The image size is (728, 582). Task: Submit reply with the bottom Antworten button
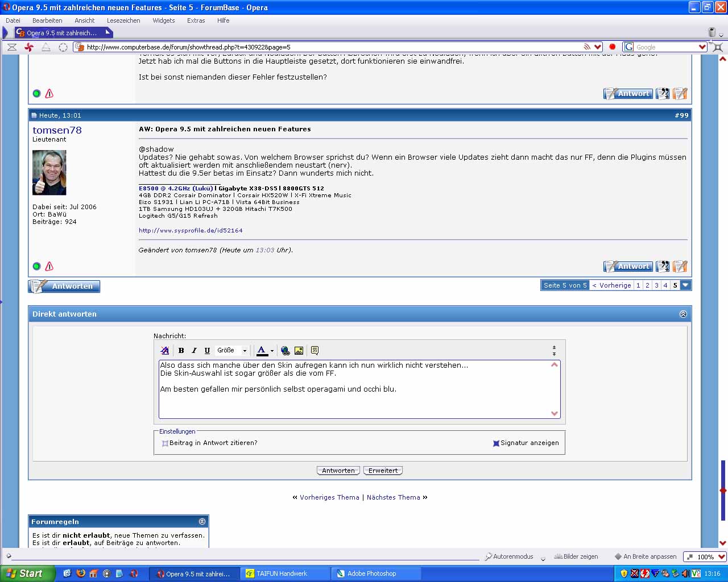coord(338,471)
